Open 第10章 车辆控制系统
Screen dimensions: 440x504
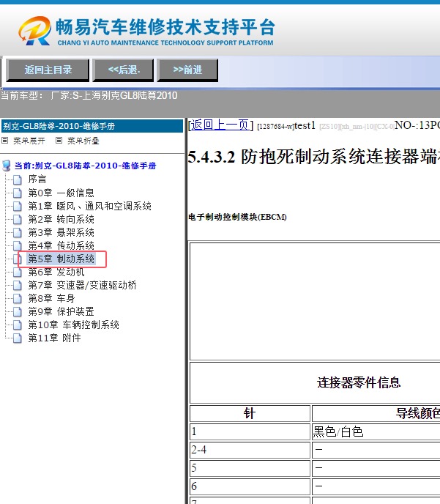pyautogui.click(x=73, y=325)
